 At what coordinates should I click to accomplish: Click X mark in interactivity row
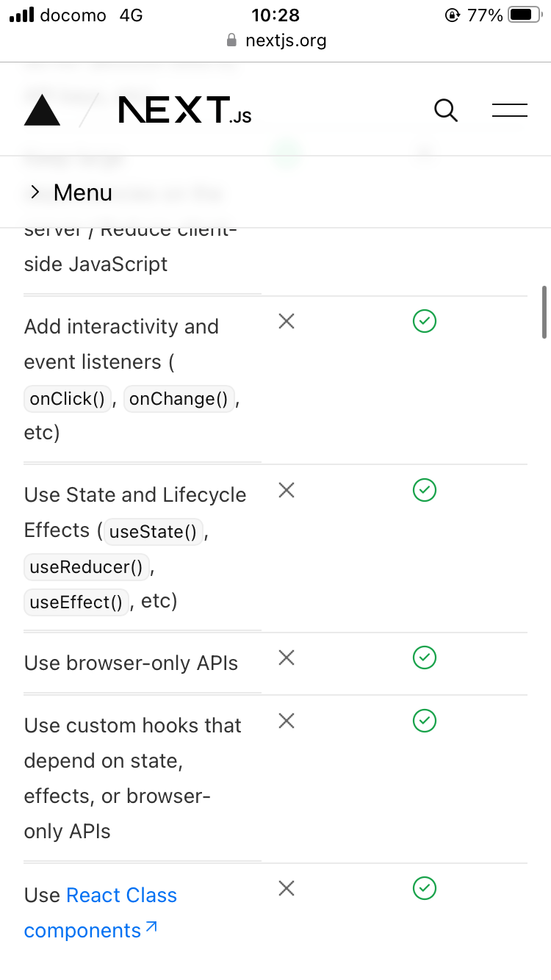click(x=287, y=321)
